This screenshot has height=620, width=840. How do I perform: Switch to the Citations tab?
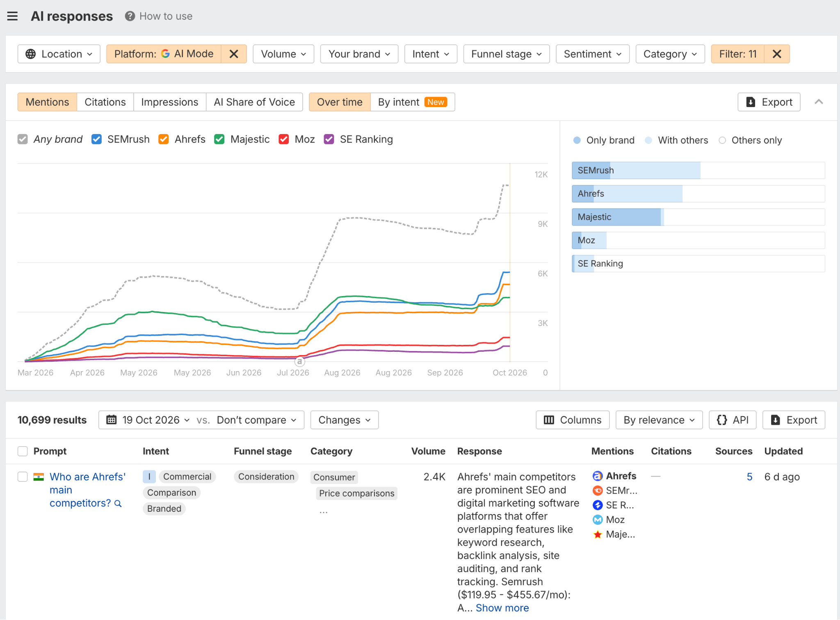105,102
